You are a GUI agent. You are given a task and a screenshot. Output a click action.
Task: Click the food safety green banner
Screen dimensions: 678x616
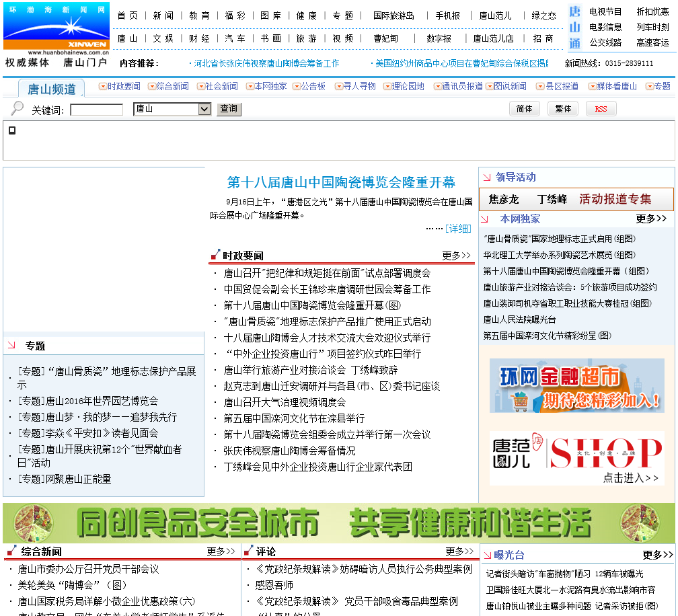click(x=338, y=523)
